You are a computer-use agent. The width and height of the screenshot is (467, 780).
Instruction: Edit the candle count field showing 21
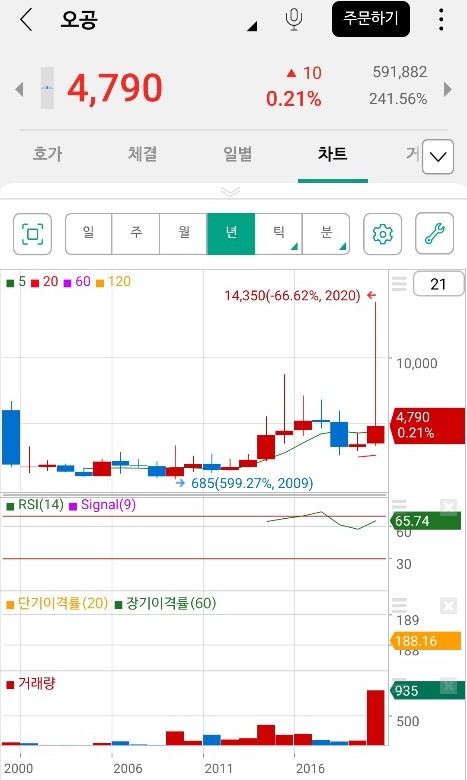(x=438, y=284)
